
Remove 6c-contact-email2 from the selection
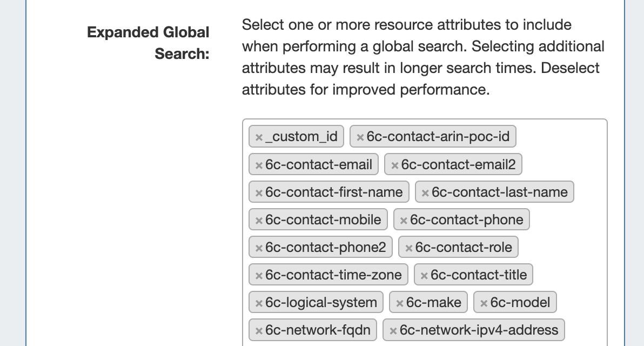pos(394,165)
